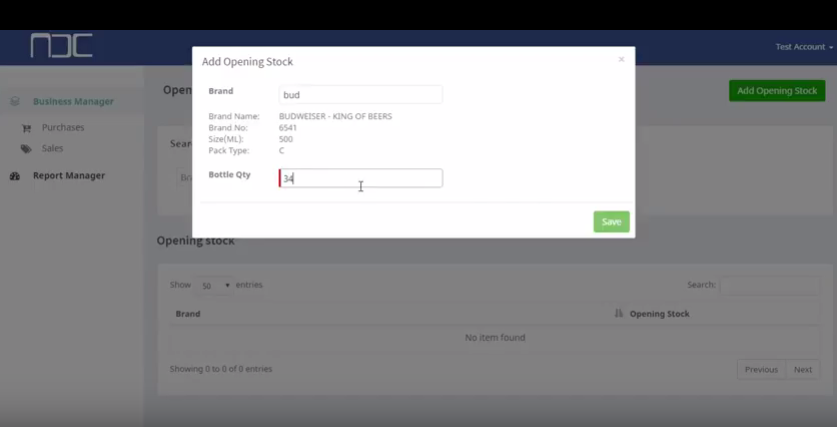
Task: Save the opening stock entry
Action: pos(611,222)
